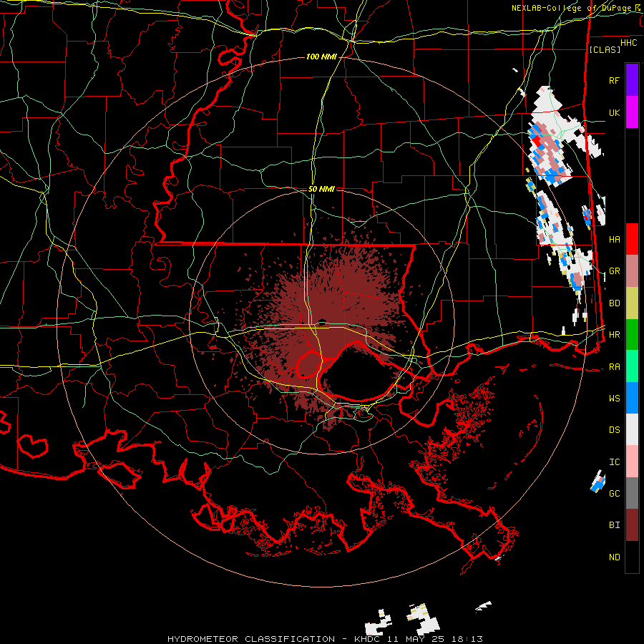Click the magenta UK legend color swatch
This screenshot has height=644, width=644.
(x=632, y=112)
